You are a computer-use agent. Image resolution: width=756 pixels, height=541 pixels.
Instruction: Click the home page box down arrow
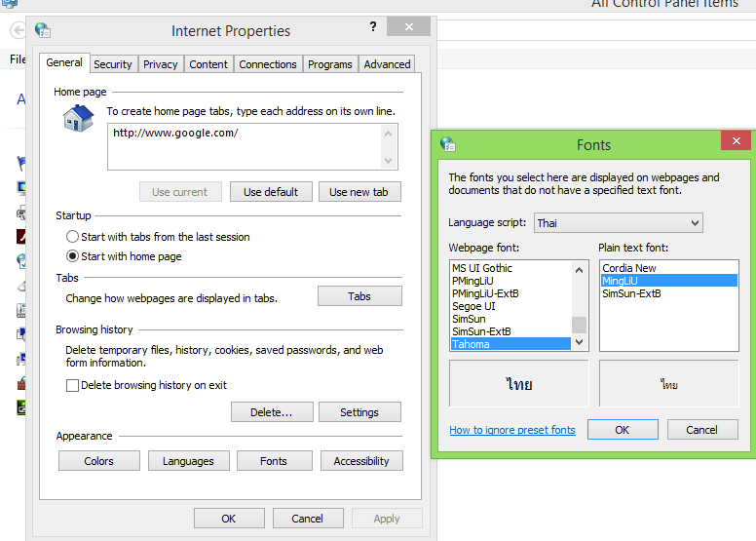pos(388,160)
